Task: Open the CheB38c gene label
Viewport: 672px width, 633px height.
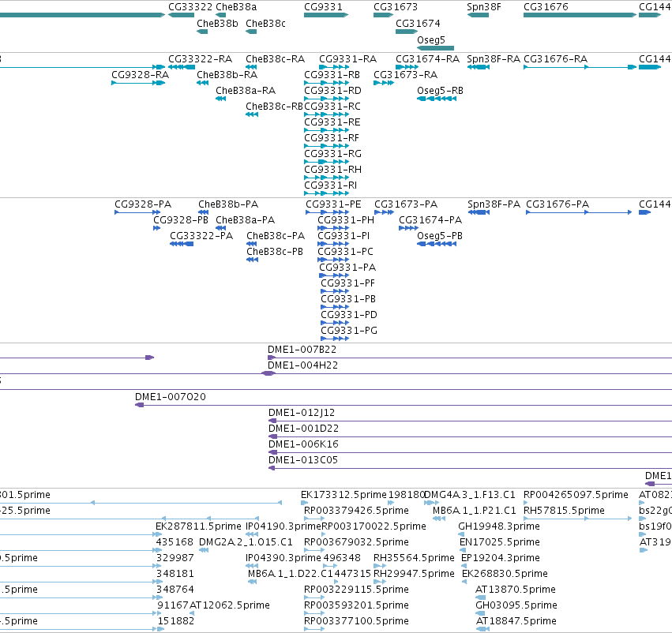Action: pos(265,24)
